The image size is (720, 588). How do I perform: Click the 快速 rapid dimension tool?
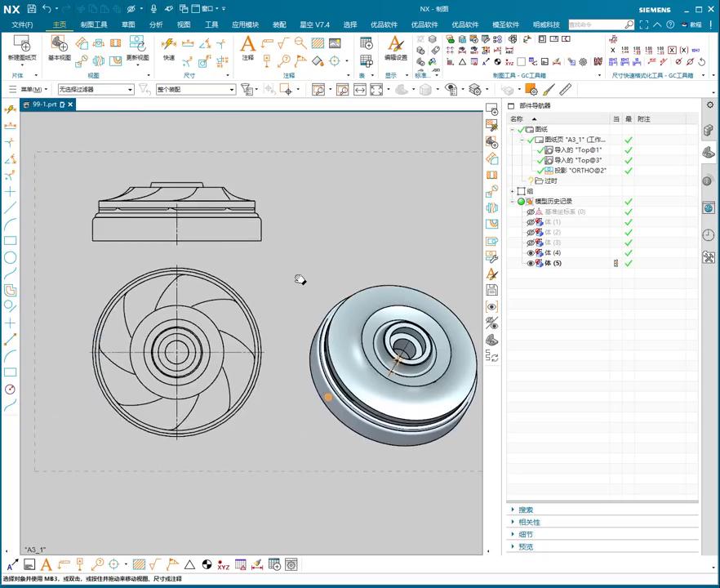point(168,45)
